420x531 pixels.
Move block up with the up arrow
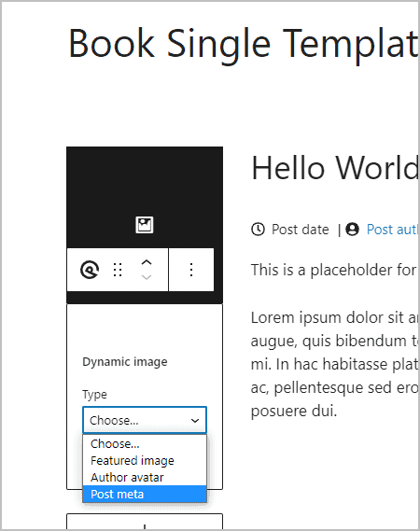(x=147, y=262)
